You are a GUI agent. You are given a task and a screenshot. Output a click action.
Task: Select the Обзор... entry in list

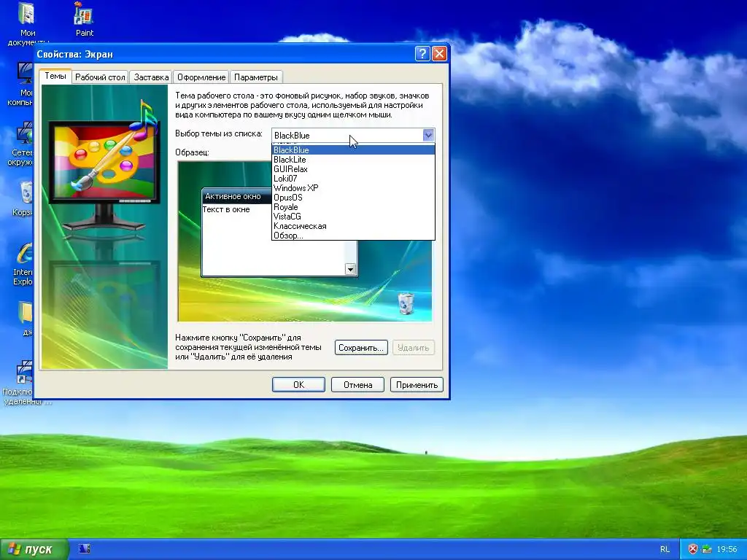[x=353, y=236]
